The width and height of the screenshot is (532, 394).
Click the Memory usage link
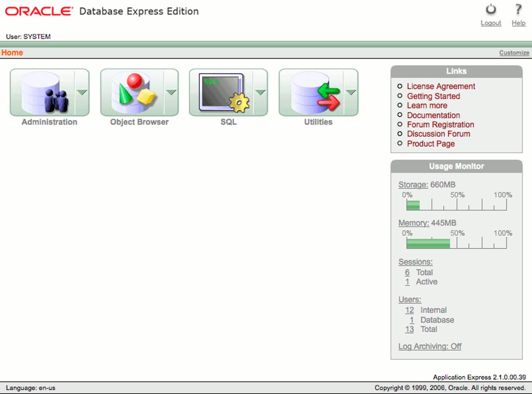[414, 223]
